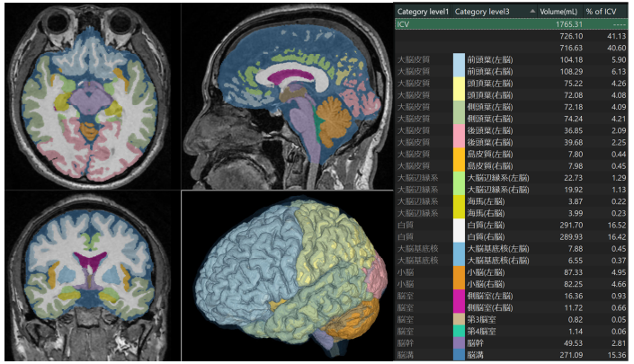Screen dimensions: 634x364
Task: Click the blue swatch for 脳溝
Action: tap(459, 355)
